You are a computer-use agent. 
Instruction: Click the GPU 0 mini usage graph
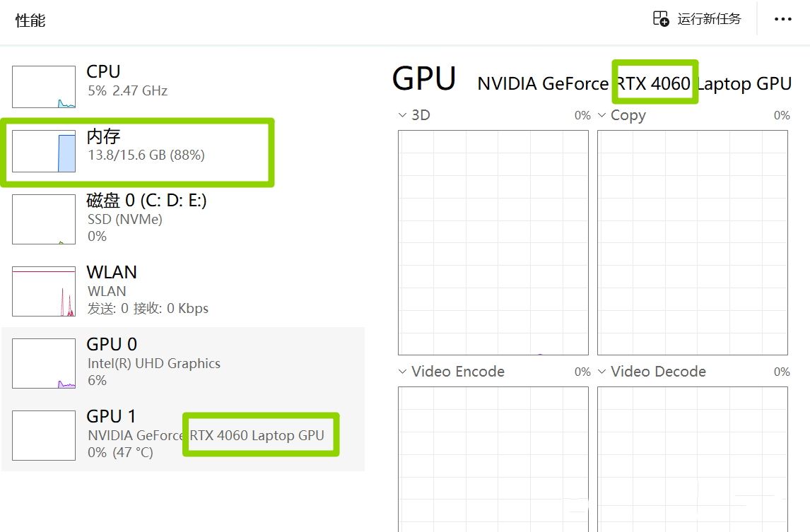44,363
